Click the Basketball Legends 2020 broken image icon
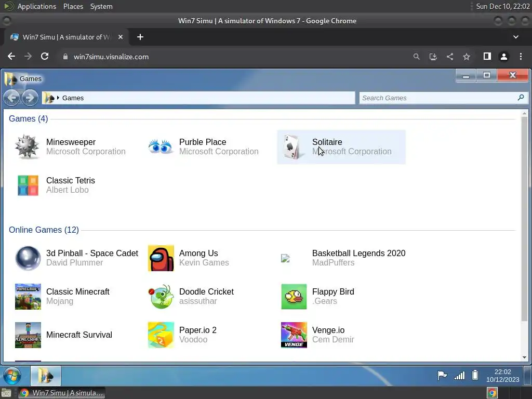 pyautogui.click(x=285, y=259)
